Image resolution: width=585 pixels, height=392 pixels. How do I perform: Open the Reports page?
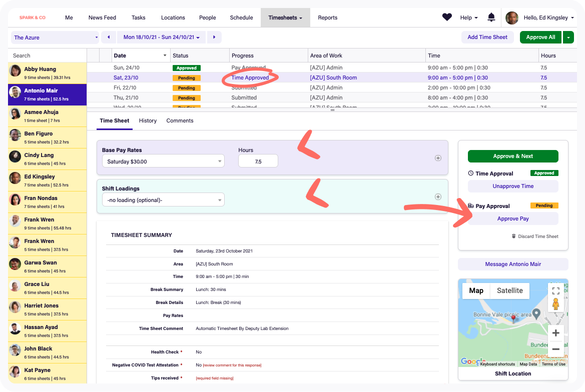pyautogui.click(x=328, y=17)
